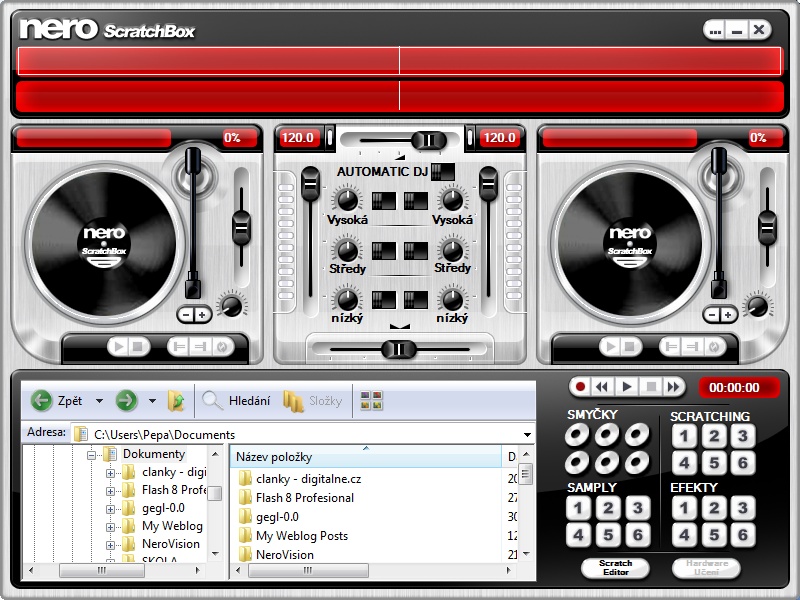Expand Flash 8 Profe tree folder
Screen dimensions: 800x600
(110, 491)
